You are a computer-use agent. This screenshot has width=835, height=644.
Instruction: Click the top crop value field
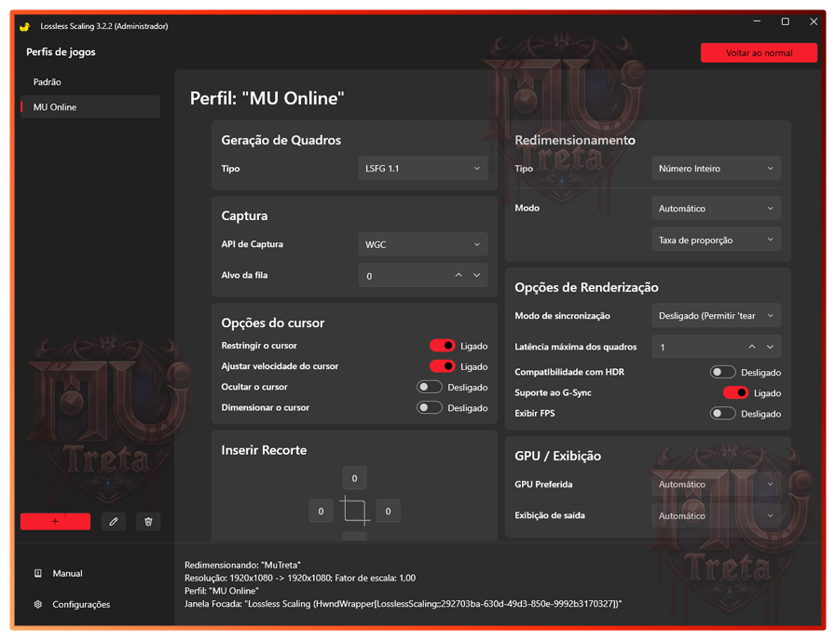click(x=354, y=478)
